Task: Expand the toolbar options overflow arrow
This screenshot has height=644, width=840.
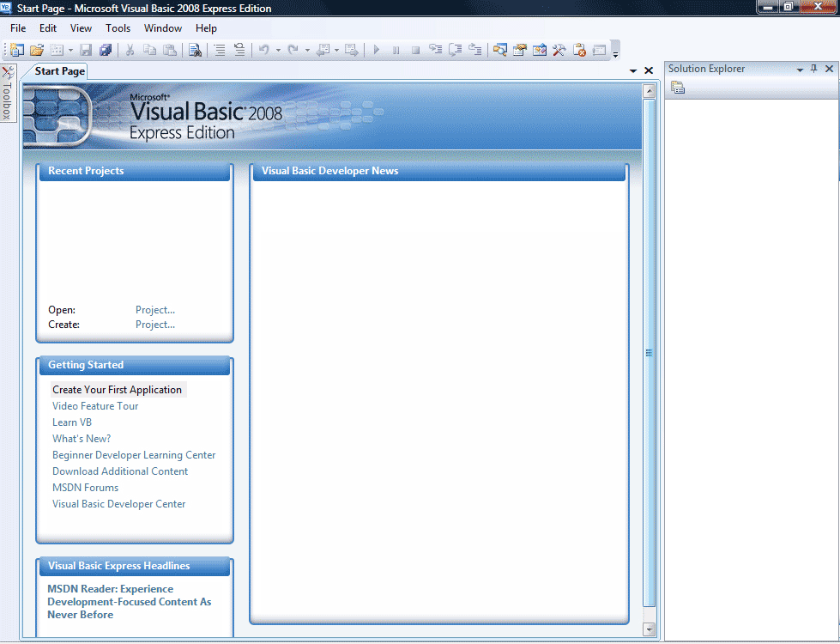Action: 615,52
